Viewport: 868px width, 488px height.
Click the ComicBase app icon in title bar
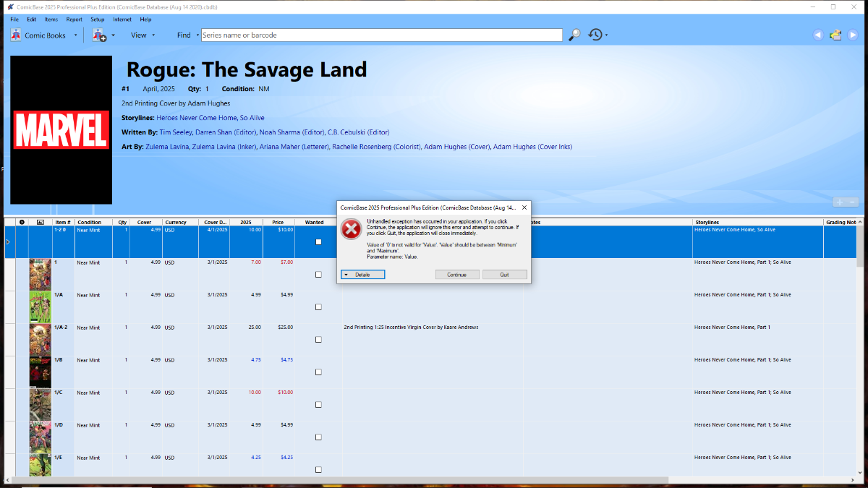(x=10, y=7)
